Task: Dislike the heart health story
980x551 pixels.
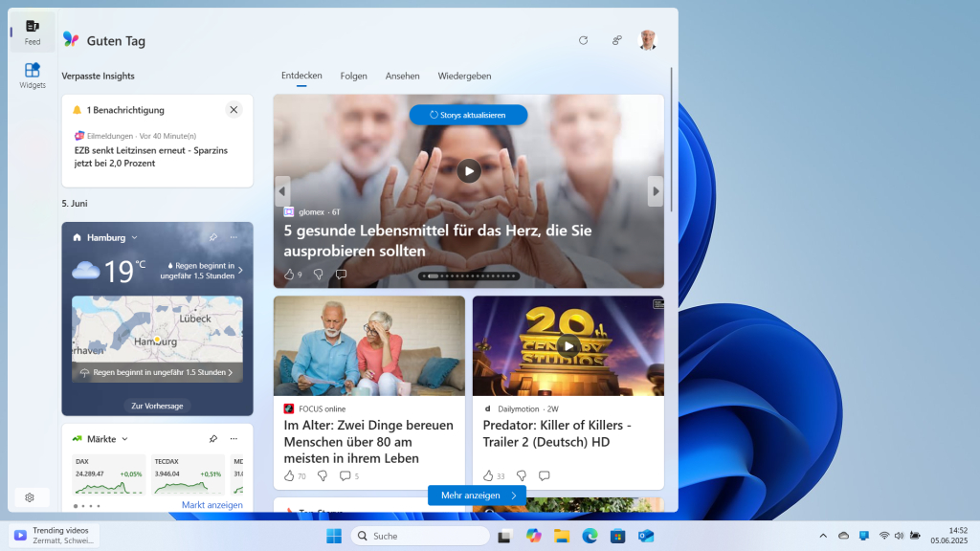Action: 318,275
